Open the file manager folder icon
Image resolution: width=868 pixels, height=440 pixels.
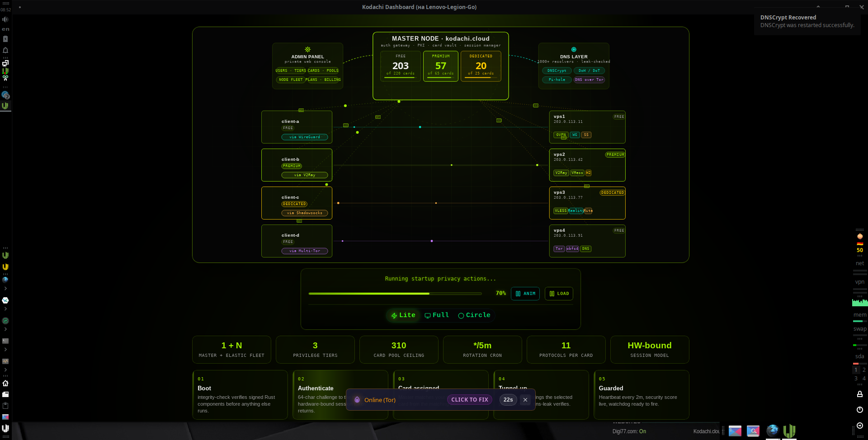tap(5, 394)
